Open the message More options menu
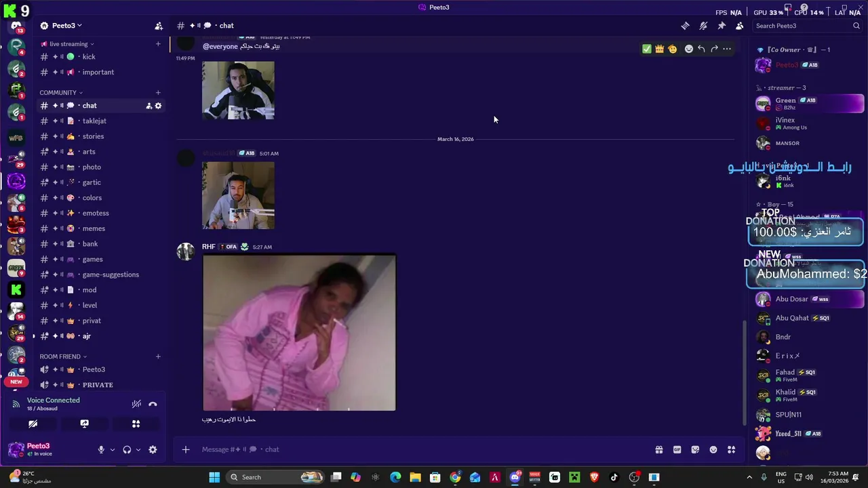Image resolution: width=868 pixels, height=488 pixels. [x=727, y=49]
